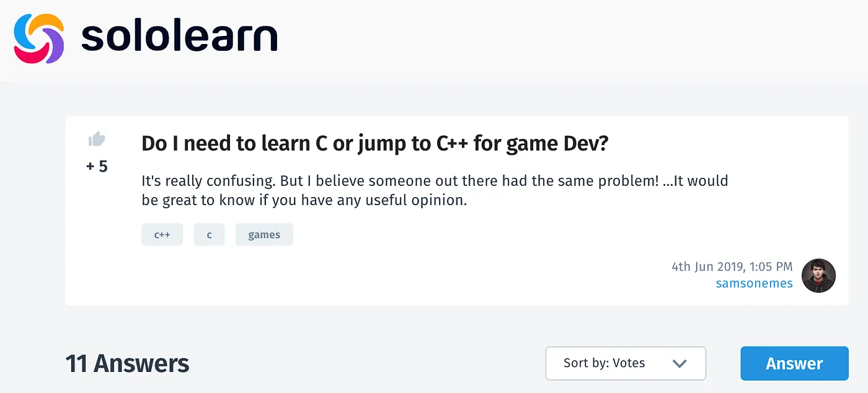Image resolution: width=868 pixels, height=393 pixels.
Task: Open the games tag
Action: [x=264, y=235]
